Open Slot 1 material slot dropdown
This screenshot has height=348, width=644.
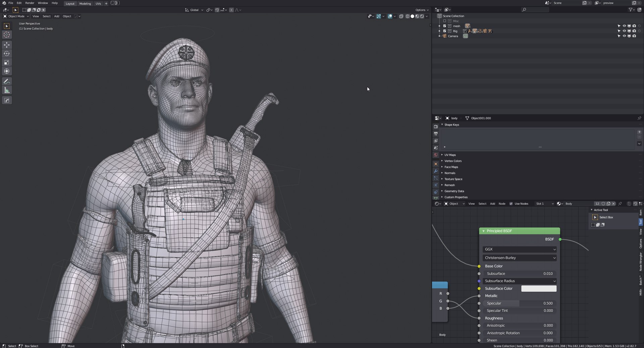coord(544,204)
